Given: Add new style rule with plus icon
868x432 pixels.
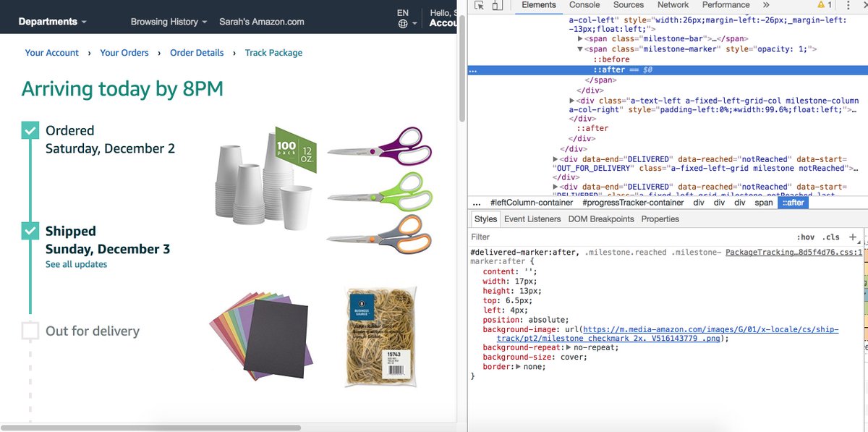Looking at the screenshot, I should [x=854, y=237].
